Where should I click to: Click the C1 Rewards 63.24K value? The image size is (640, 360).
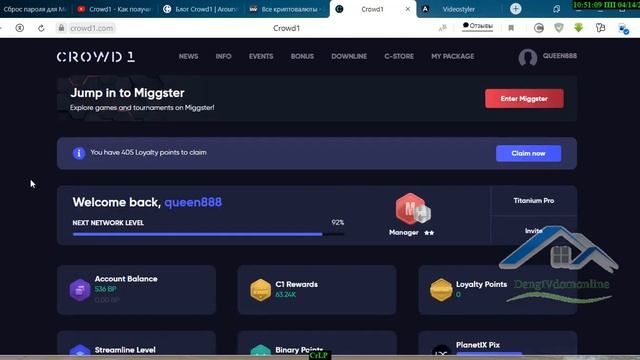click(286, 294)
